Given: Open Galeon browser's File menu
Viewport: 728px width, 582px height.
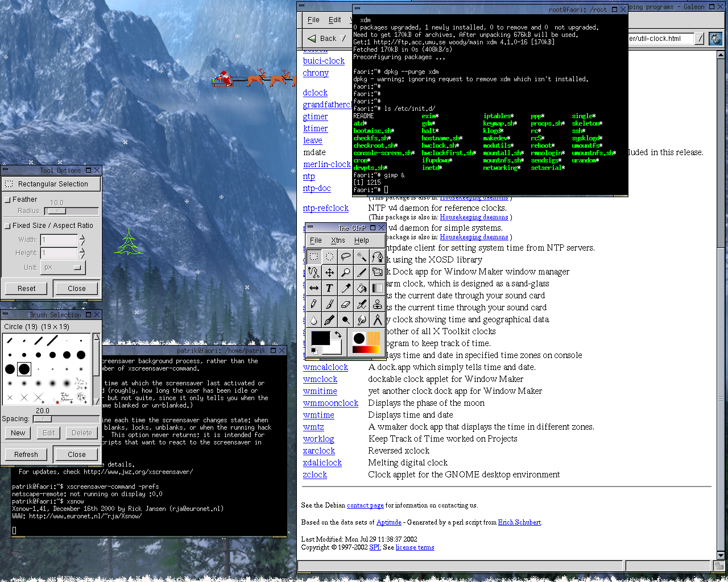Looking at the screenshot, I should coord(313,20).
